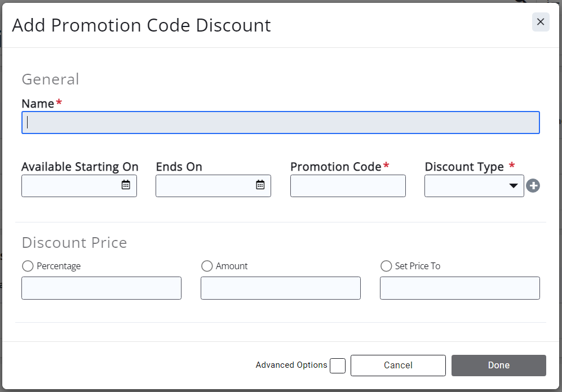Focus the Name text field

tap(280, 123)
